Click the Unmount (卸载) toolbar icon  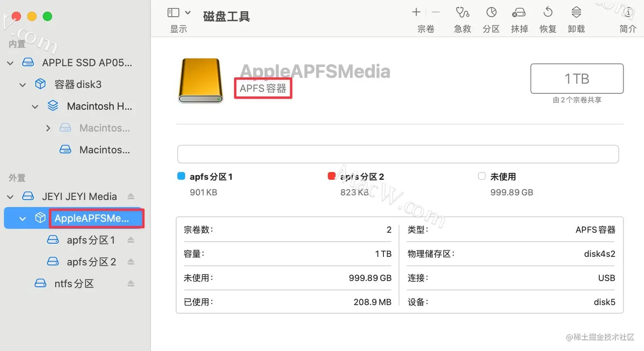click(576, 12)
